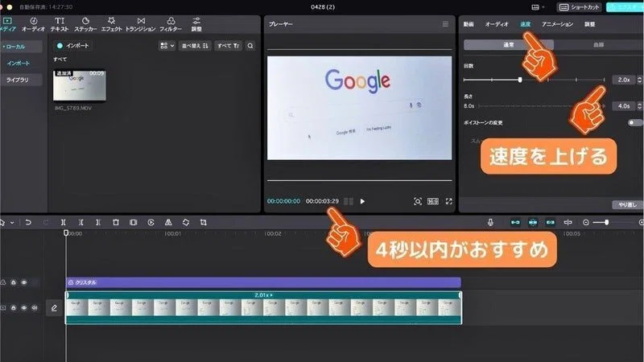This screenshot has width=644, height=362.
Task: Click the delete-left trim icon
Action: [x=81, y=222]
